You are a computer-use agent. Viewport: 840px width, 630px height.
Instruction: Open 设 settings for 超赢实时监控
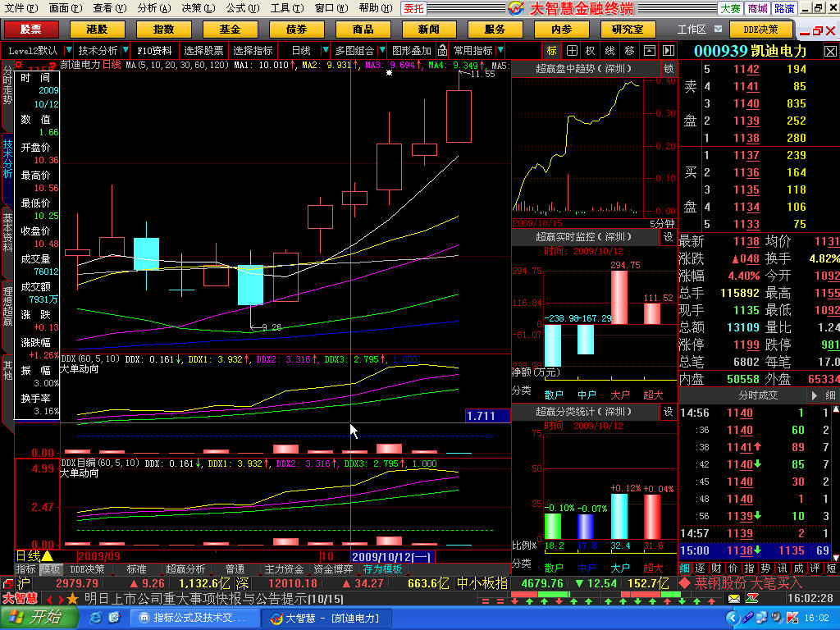coord(668,237)
